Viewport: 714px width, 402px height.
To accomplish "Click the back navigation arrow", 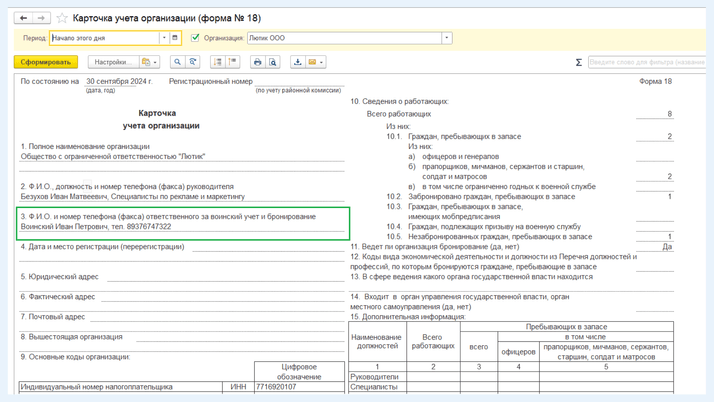I will (x=24, y=18).
